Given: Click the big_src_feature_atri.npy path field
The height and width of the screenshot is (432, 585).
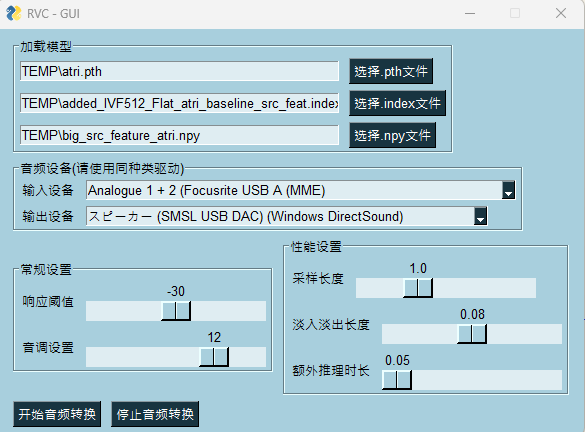Looking at the screenshot, I should click(179, 135).
